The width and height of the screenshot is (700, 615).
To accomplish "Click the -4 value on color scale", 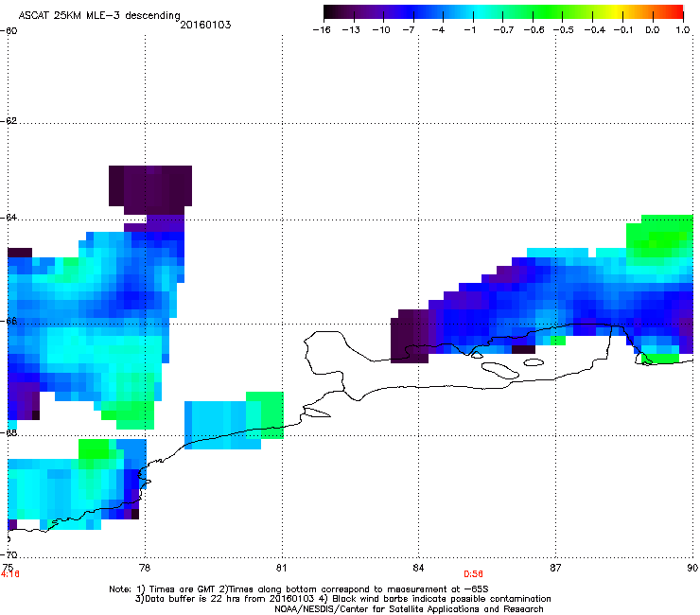I will [x=438, y=30].
